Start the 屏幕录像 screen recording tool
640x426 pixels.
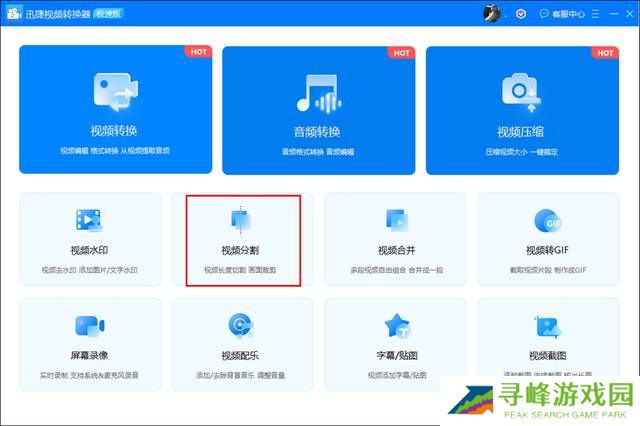(89, 326)
